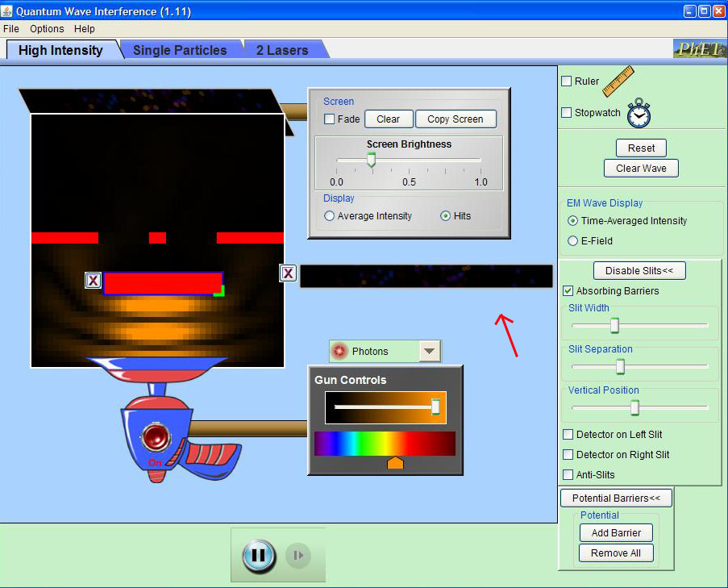Click the right red slit barrier segment
This screenshot has width=728, height=588.
pos(250,238)
